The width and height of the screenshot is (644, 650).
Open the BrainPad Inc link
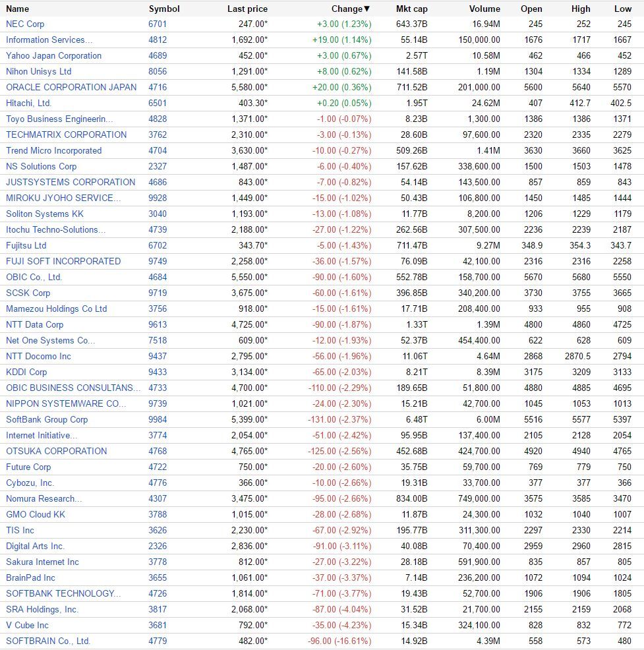tap(30, 577)
